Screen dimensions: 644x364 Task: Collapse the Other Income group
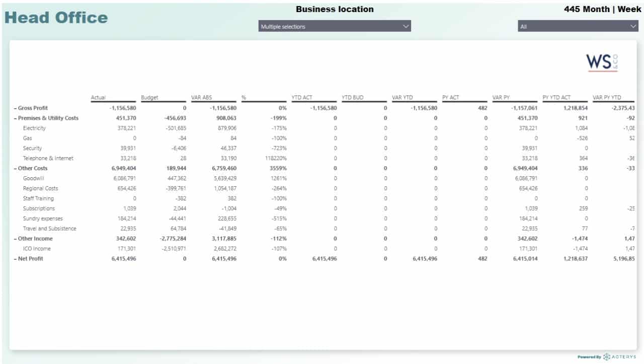click(x=15, y=239)
